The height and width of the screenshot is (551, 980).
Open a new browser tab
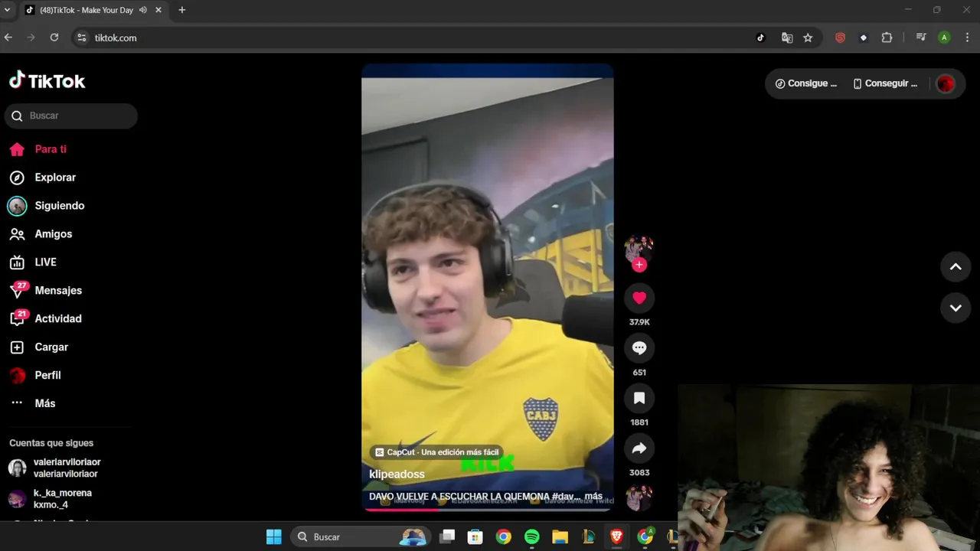(x=181, y=10)
